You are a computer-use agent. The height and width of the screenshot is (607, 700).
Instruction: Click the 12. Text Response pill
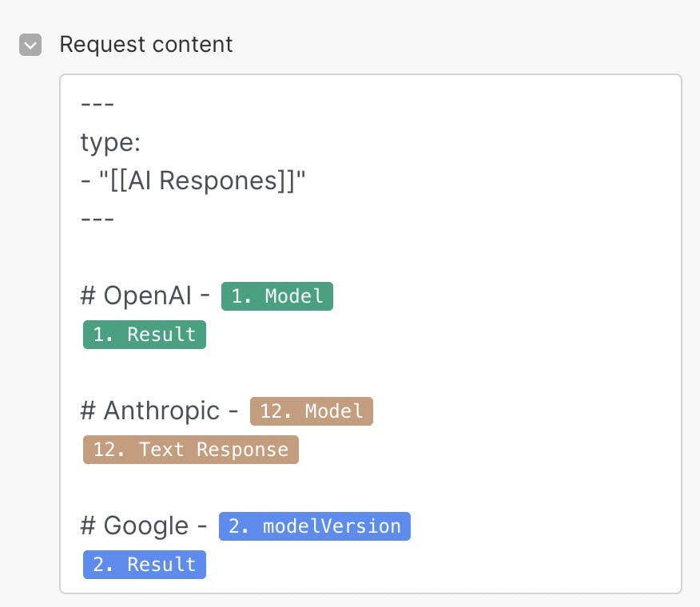click(x=190, y=450)
